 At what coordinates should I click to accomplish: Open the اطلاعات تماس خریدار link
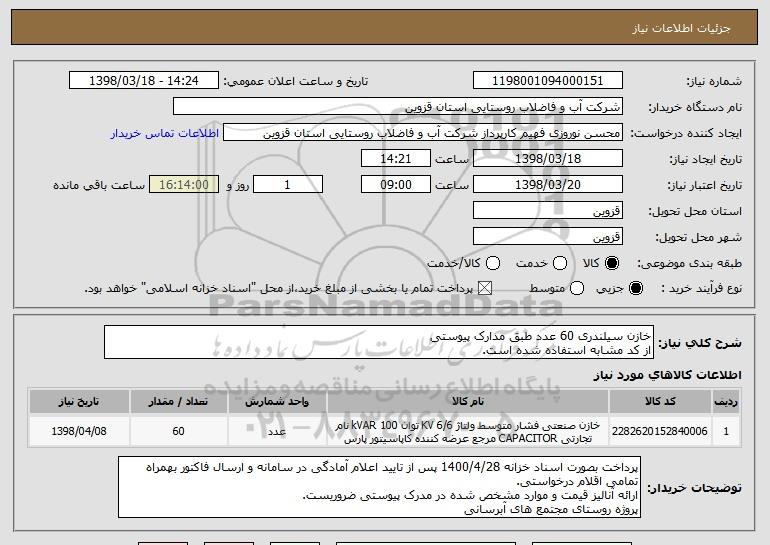tap(165, 133)
